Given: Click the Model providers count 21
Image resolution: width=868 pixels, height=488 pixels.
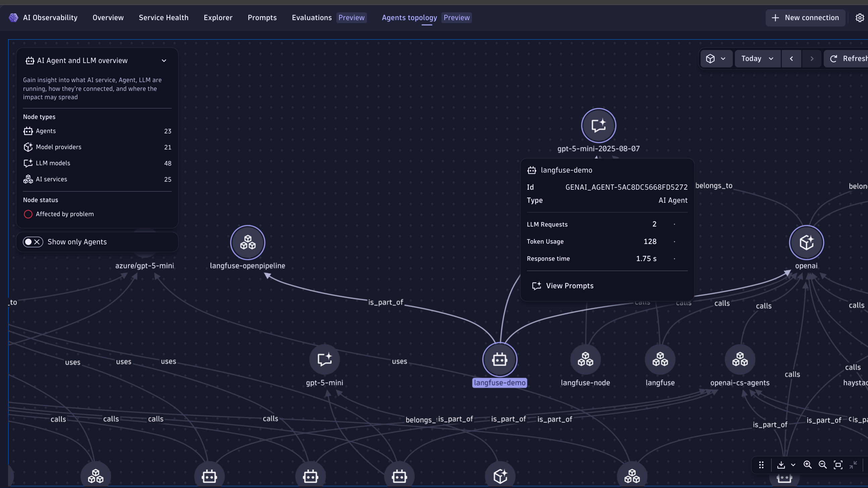Looking at the screenshot, I should click(168, 147).
